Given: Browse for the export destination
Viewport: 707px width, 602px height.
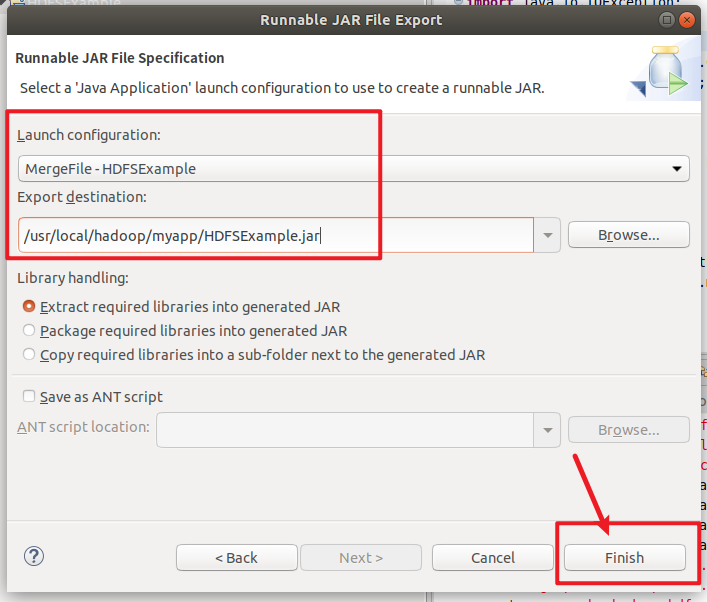Looking at the screenshot, I should coord(628,235).
